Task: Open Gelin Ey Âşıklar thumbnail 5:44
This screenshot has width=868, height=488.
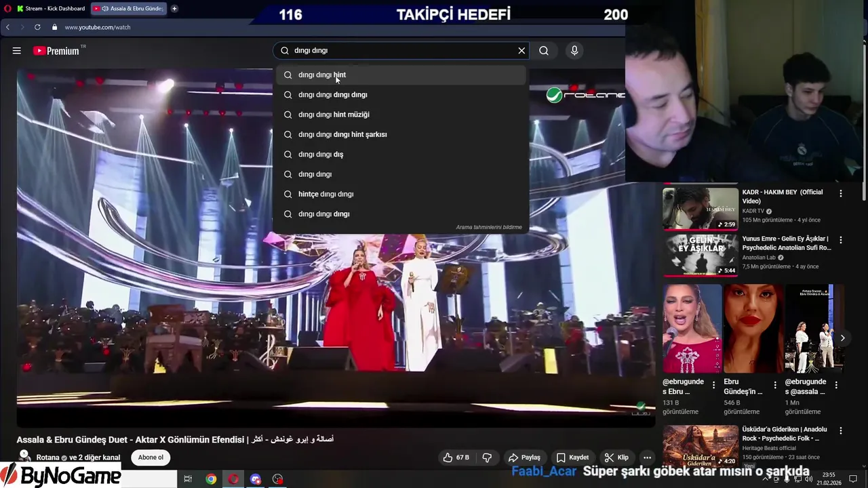Action: coord(701,256)
